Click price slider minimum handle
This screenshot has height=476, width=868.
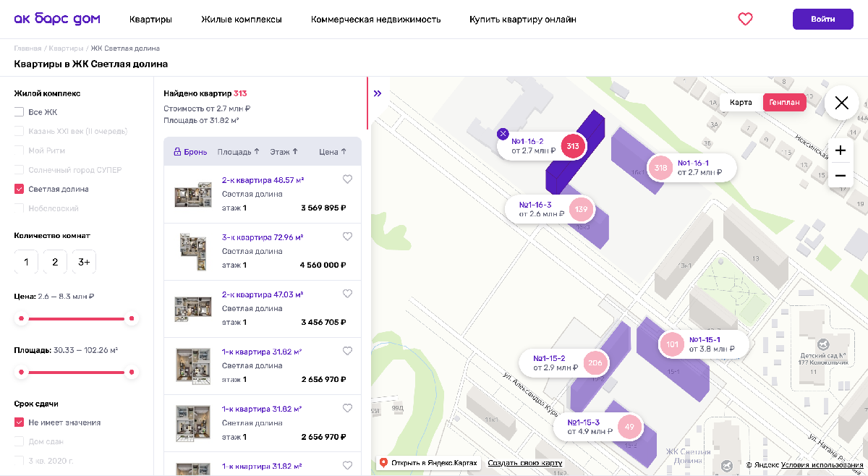22,318
